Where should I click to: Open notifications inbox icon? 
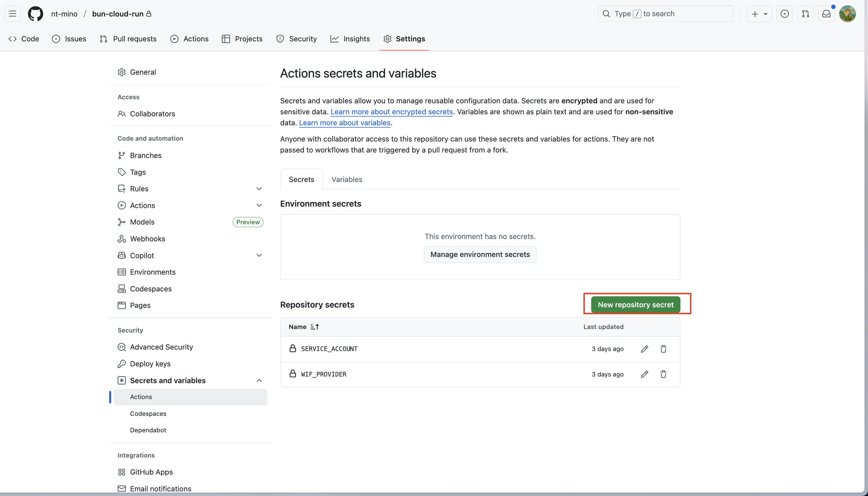pos(826,14)
